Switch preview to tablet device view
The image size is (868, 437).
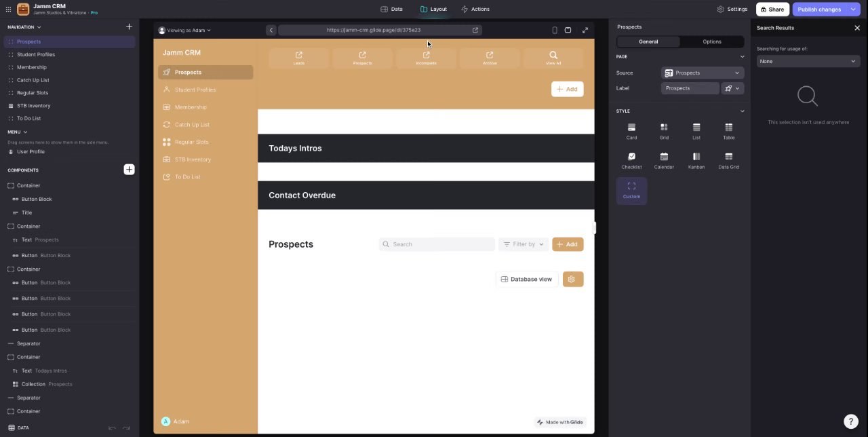coord(568,30)
